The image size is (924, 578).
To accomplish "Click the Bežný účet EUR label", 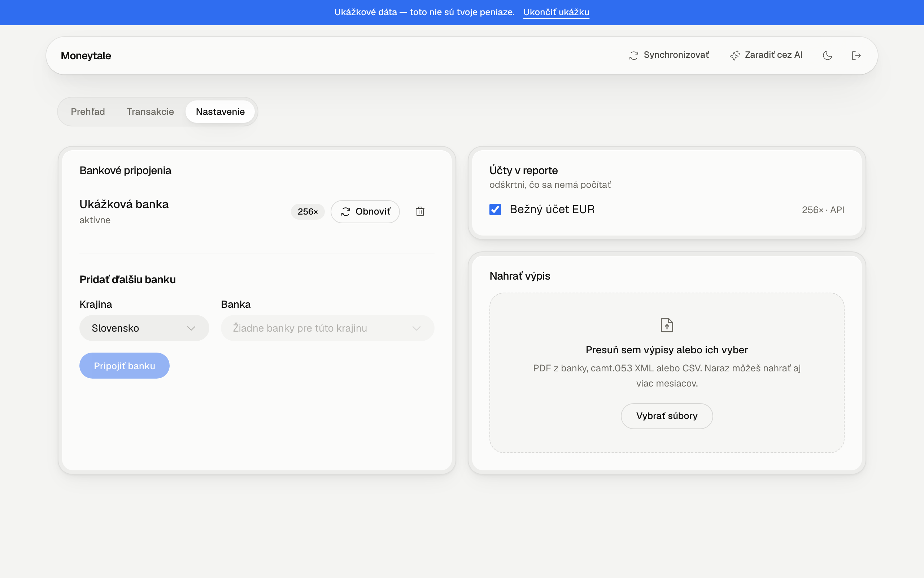I will pyautogui.click(x=552, y=210).
